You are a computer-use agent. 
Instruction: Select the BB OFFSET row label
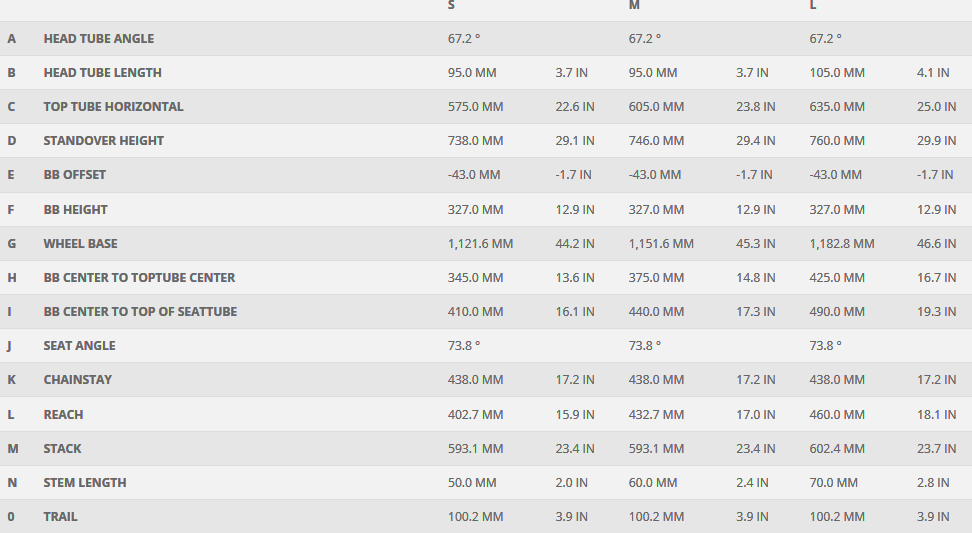point(74,175)
